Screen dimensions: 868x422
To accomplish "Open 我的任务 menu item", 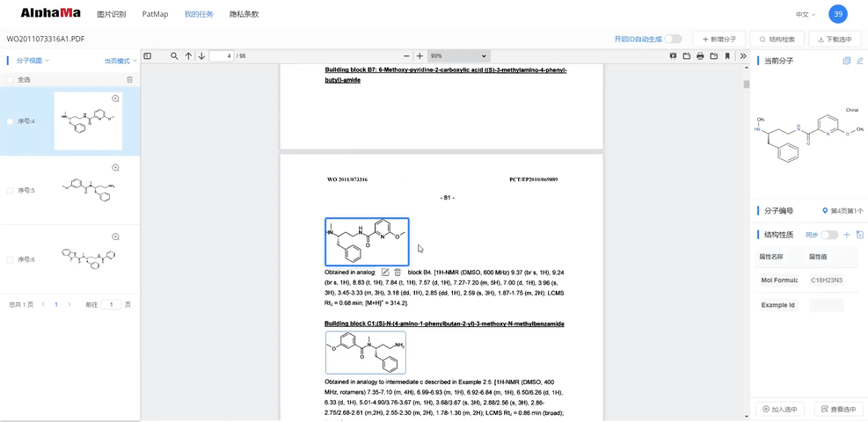I will (x=199, y=14).
